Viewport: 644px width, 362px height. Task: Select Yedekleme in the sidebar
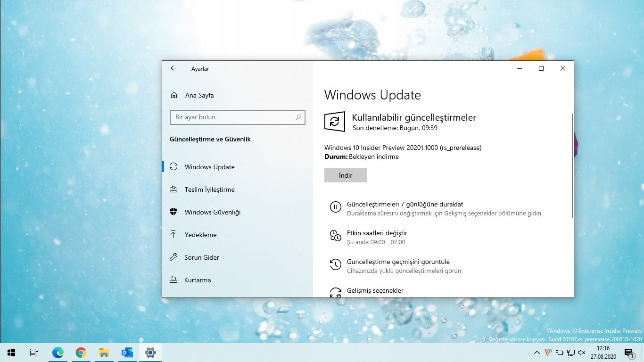pos(238,235)
